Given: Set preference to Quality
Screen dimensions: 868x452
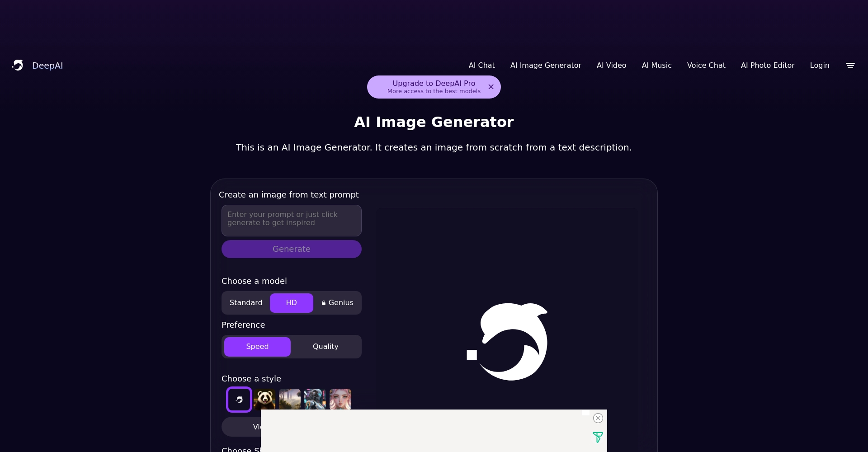Looking at the screenshot, I should [325, 347].
